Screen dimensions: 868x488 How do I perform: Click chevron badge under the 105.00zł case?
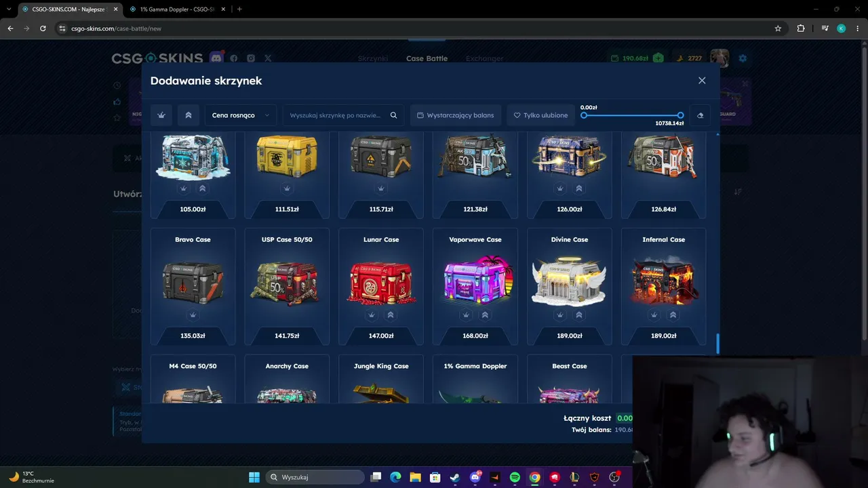(x=202, y=188)
